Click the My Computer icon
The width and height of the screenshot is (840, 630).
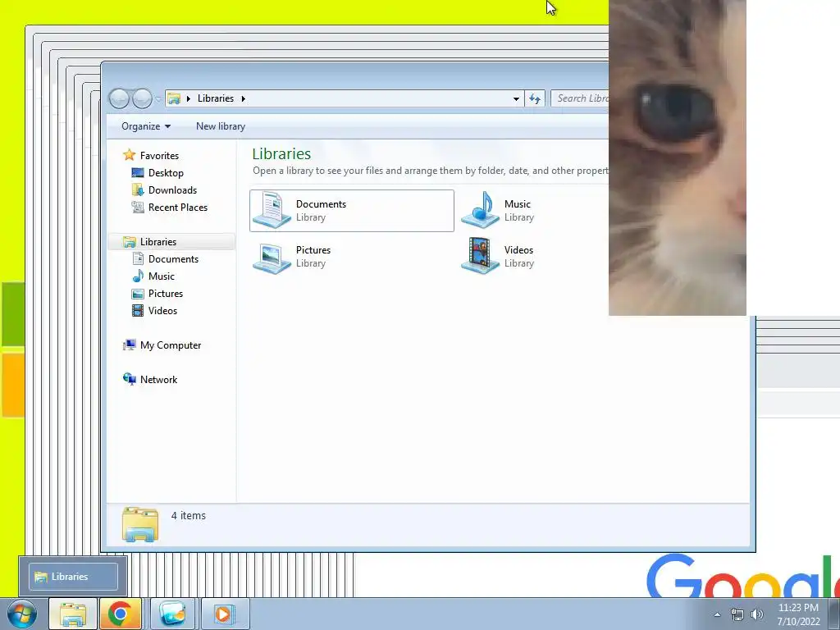[129, 345]
